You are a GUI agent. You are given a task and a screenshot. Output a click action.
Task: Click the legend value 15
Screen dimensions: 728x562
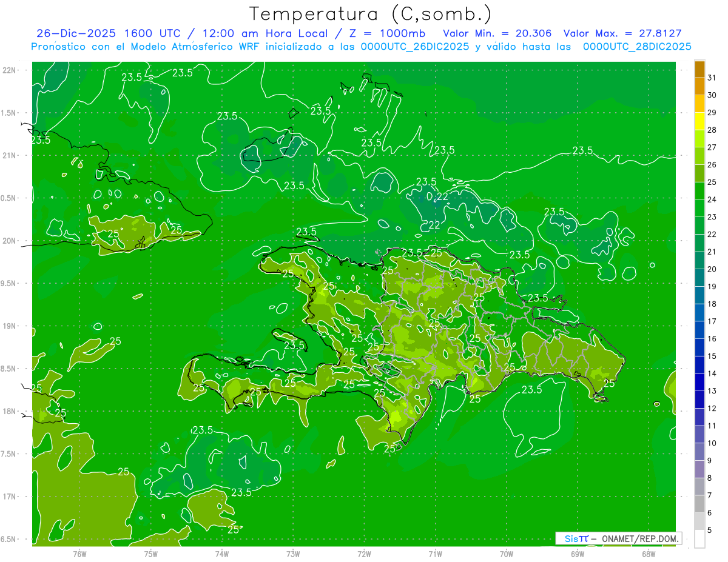coord(713,356)
